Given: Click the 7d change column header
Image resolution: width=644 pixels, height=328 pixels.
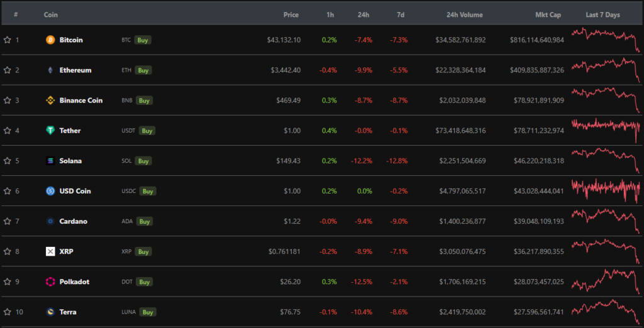Looking at the screenshot, I should tap(401, 14).
